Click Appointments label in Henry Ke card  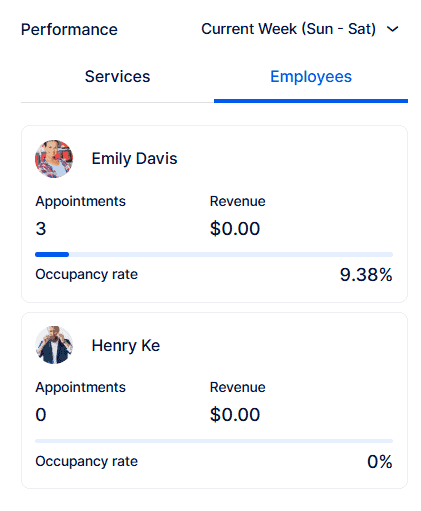click(81, 387)
